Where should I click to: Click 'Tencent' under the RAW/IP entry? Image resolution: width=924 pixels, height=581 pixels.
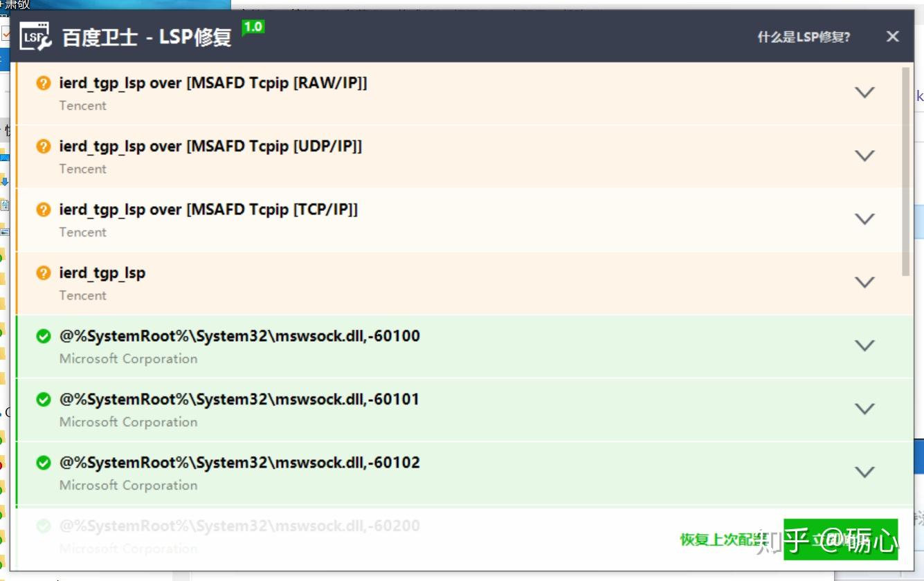point(83,106)
